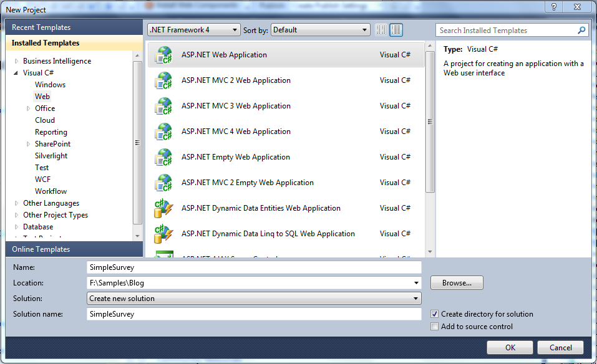
Task: Click the ASP.NET MVC 4 Web Application icon
Action: pos(163,132)
